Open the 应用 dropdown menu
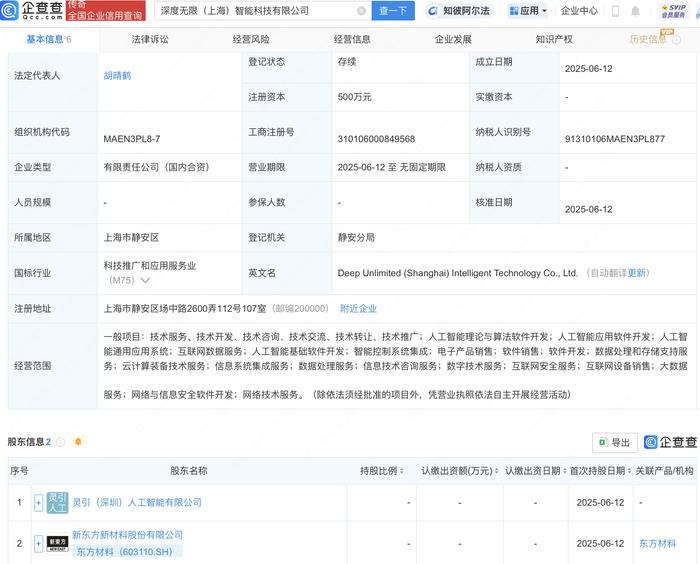Screen dimensions: 700x564 pos(528,11)
